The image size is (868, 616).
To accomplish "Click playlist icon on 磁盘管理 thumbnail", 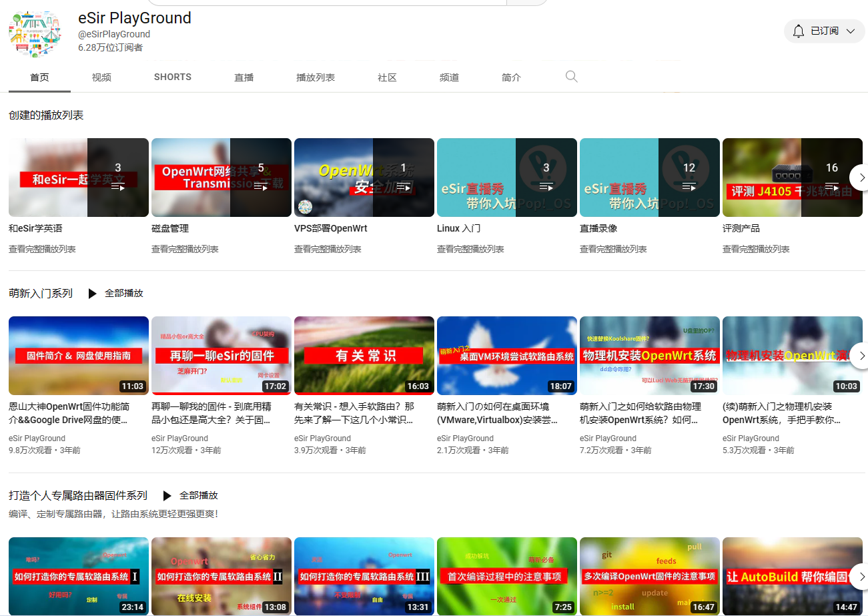I will pos(261,187).
